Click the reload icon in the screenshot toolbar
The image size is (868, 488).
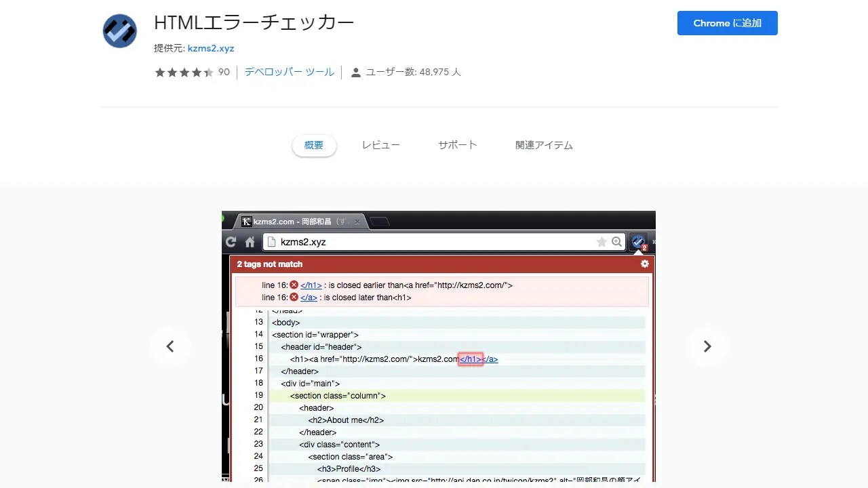click(x=231, y=241)
